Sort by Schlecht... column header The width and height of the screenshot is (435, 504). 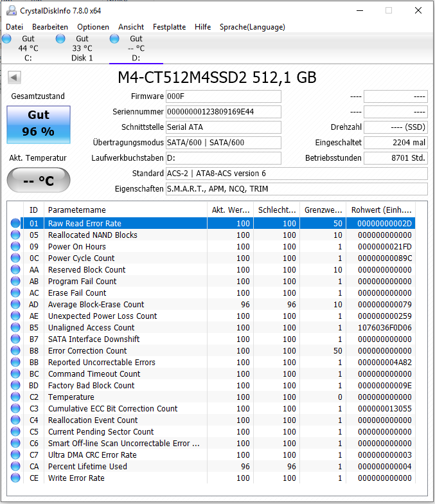click(x=276, y=210)
